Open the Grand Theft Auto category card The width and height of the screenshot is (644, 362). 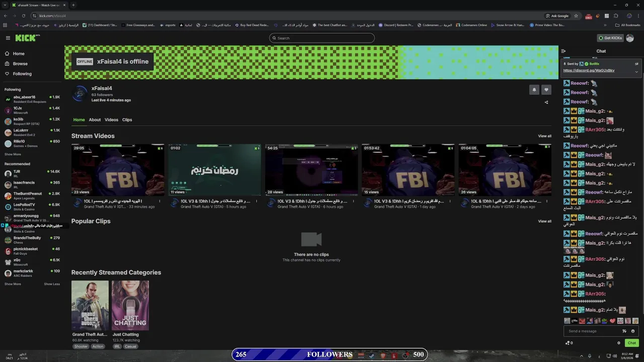point(90,305)
